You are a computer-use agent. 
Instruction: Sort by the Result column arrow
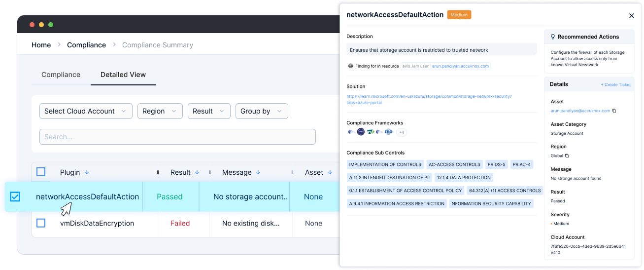(197, 172)
